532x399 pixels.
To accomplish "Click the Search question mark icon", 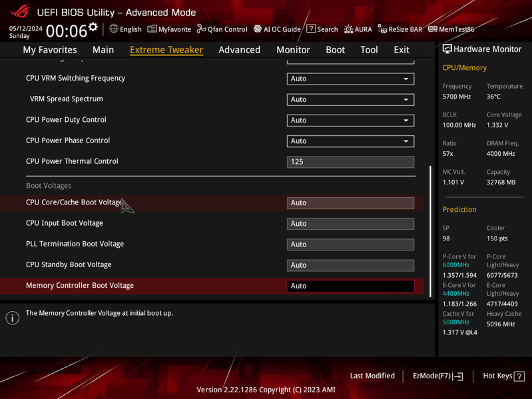I will (311, 29).
